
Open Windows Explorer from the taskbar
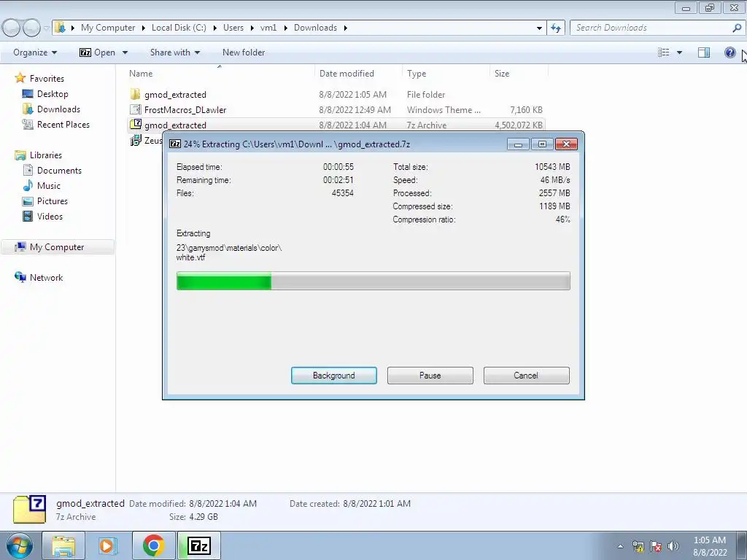(63, 545)
